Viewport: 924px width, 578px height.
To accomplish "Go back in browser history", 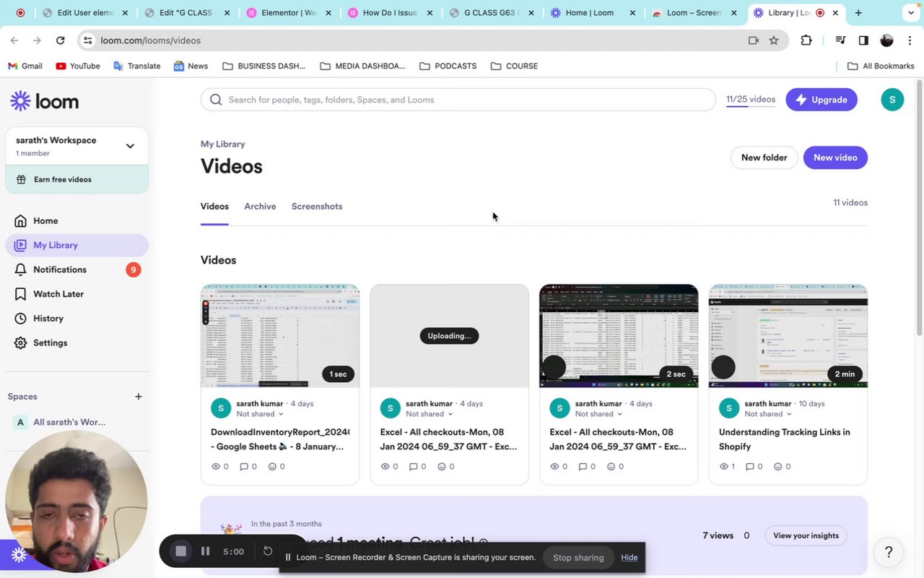I will tap(14, 40).
